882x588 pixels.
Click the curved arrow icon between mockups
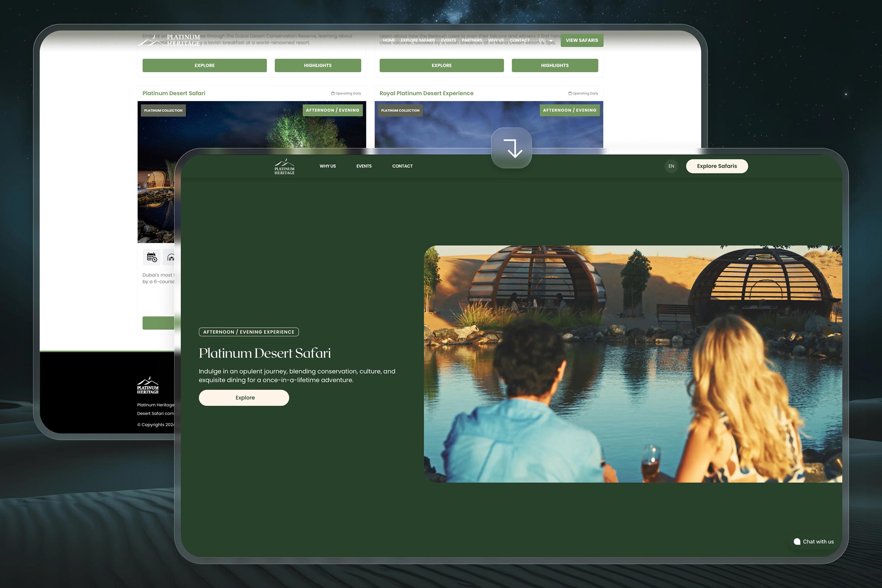click(x=512, y=148)
